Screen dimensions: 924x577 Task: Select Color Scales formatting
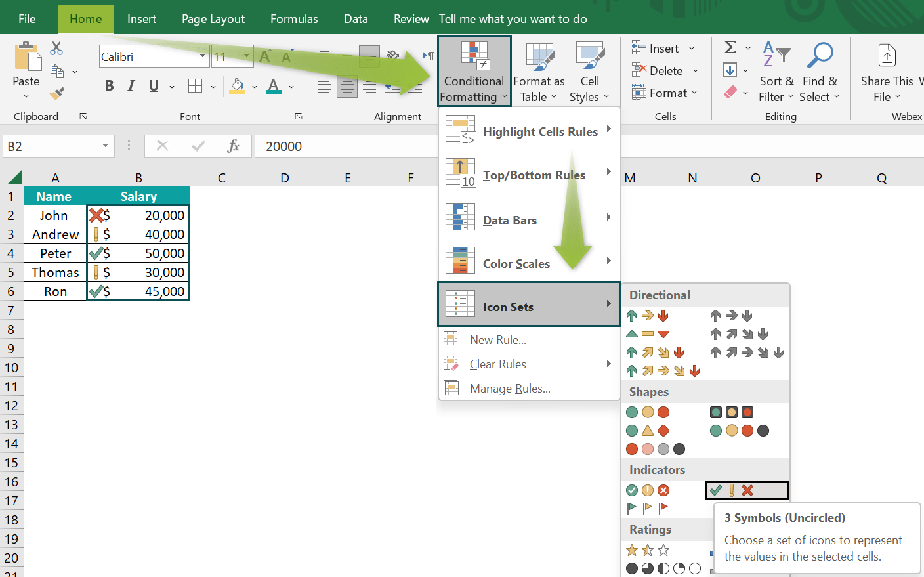click(x=516, y=263)
